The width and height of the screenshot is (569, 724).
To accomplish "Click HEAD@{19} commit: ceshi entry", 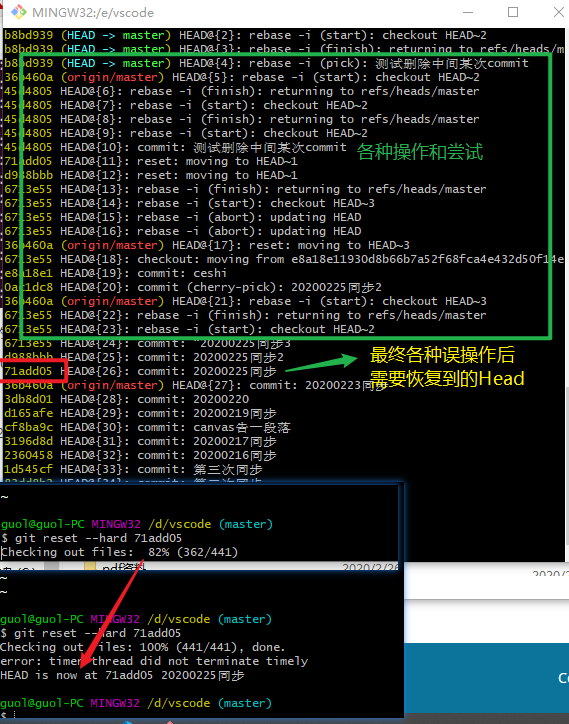I will [115, 273].
